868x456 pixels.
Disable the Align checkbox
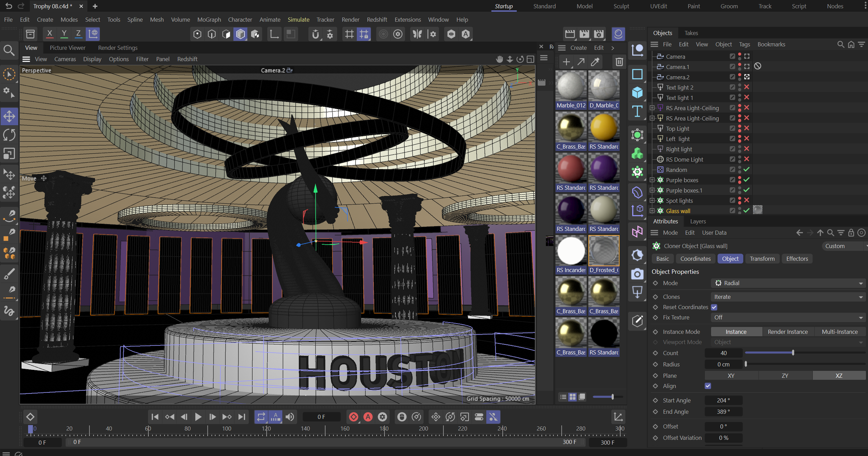pos(708,386)
